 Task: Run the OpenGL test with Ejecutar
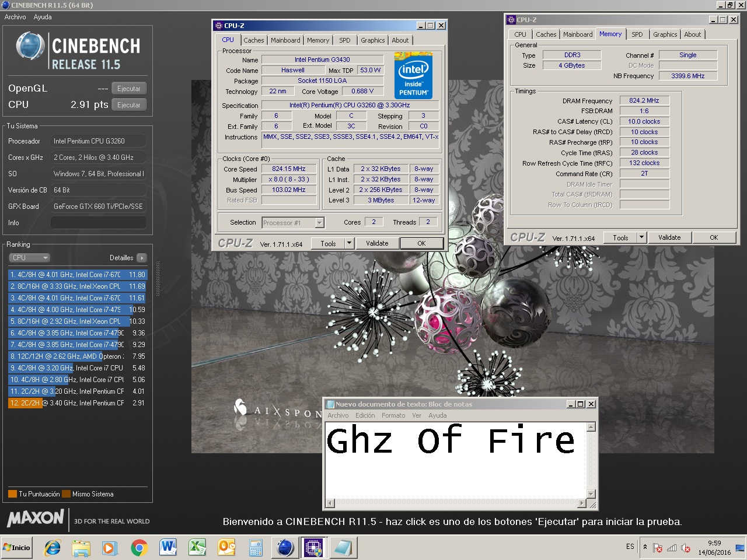(128, 89)
